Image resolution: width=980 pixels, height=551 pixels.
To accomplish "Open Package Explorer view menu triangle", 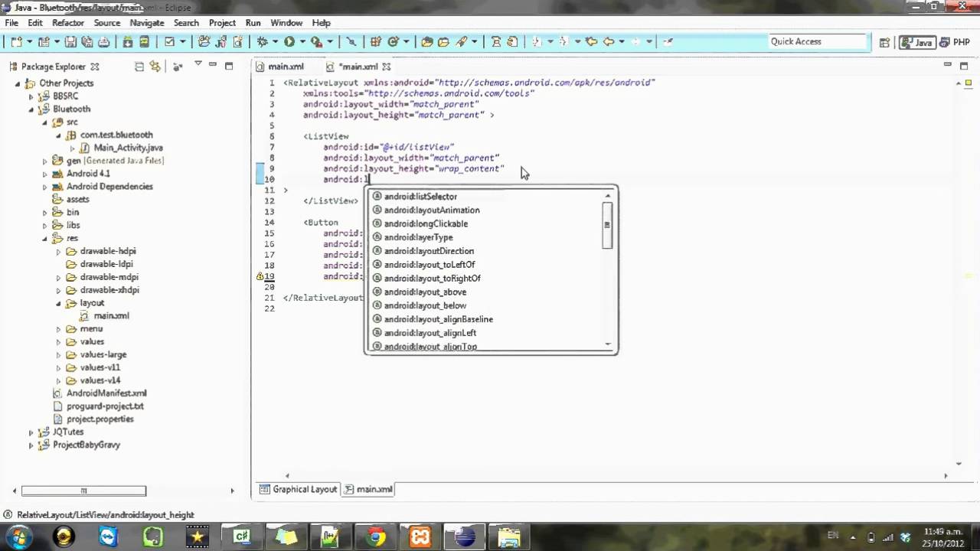I will (x=198, y=64).
